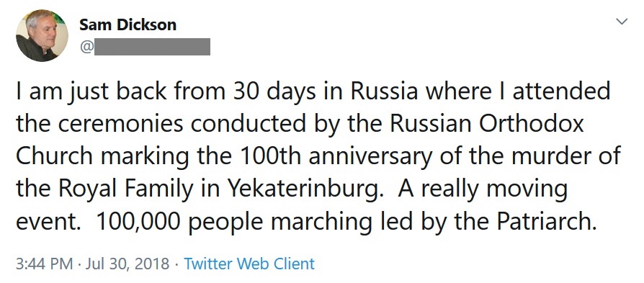Click the word Patriarch in the tweet

546,221
